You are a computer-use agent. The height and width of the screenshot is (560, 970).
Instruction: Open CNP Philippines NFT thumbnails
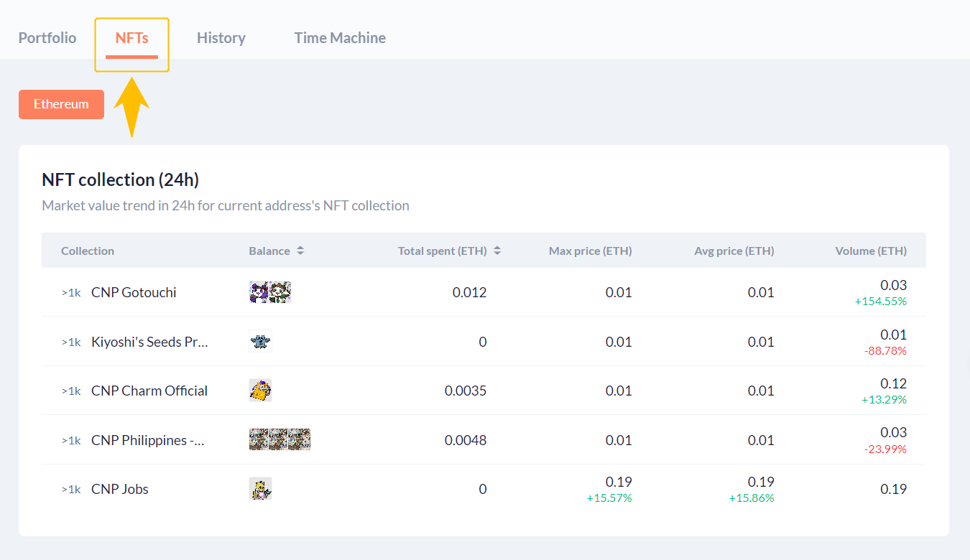[x=280, y=440]
